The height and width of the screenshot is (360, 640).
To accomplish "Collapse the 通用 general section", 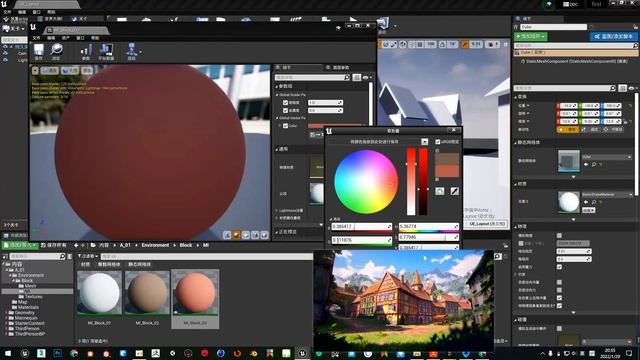I will point(277,149).
